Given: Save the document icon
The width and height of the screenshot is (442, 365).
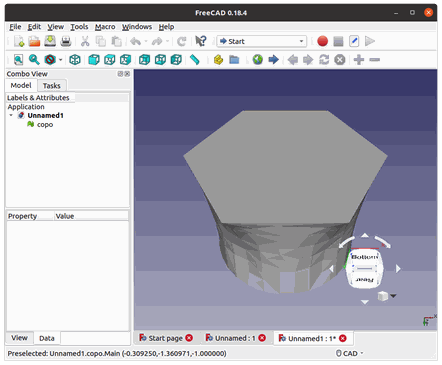Looking at the screenshot, I should (50, 41).
